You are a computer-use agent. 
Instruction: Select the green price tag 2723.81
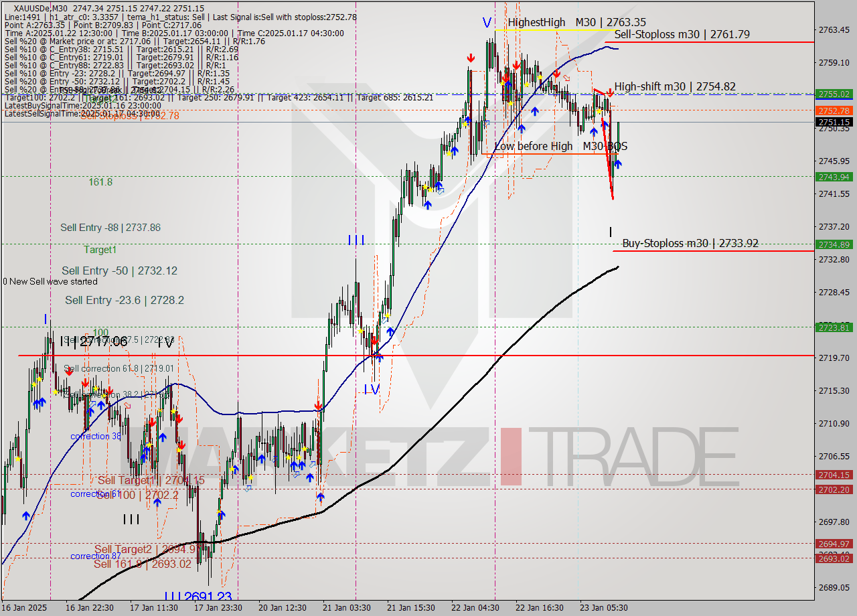[834, 327]
